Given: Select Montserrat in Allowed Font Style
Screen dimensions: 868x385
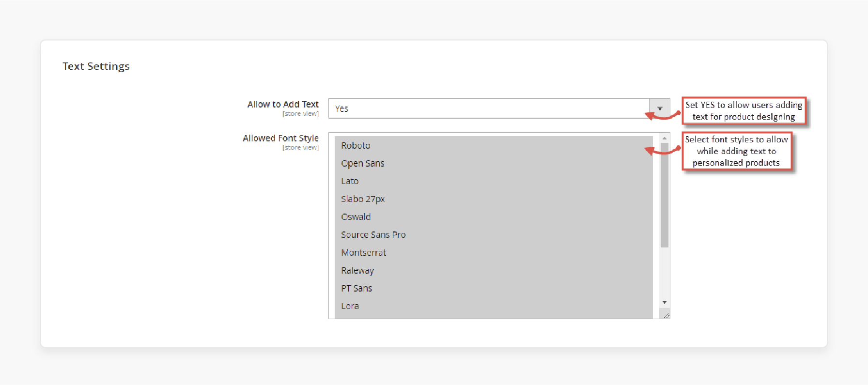Looking at the screenshot, I should tap(494, 253).
